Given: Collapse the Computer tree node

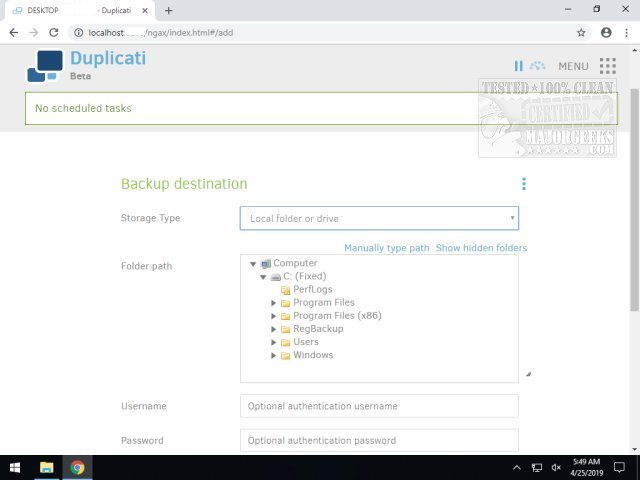Looking at the screenshot, I should (253, 264).
